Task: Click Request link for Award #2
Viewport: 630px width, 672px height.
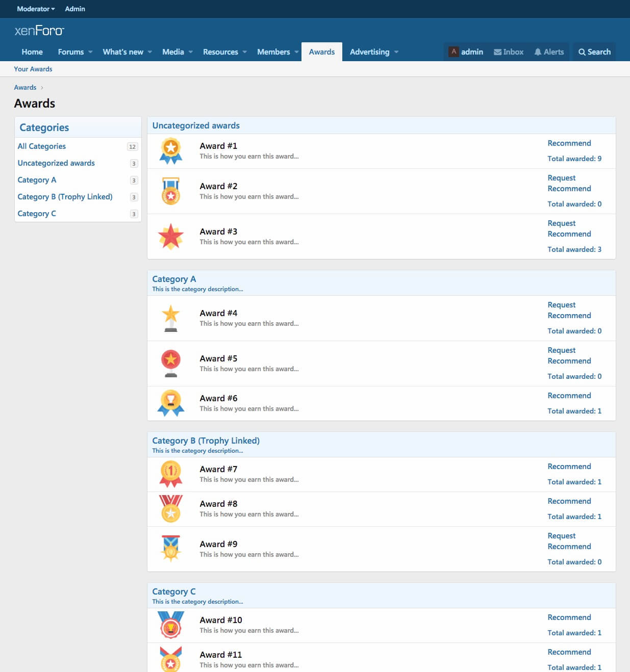Action: click(x=561, y=178)
